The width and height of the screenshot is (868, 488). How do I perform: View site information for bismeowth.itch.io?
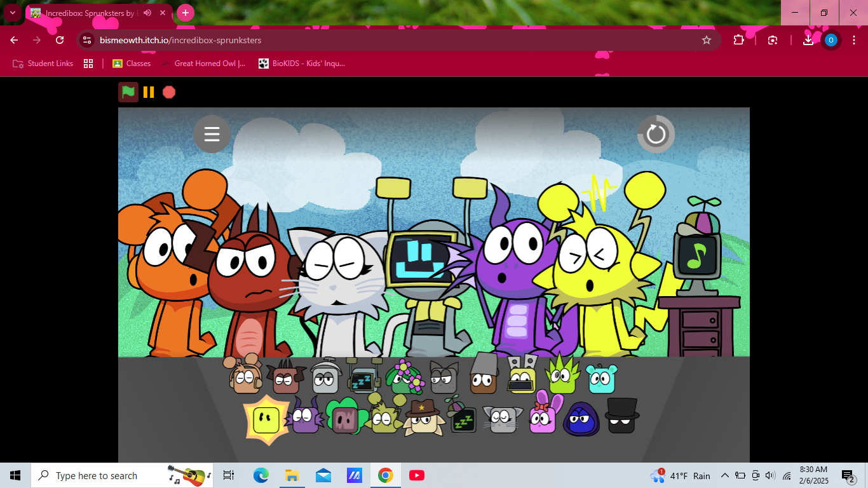pos(87,40)
